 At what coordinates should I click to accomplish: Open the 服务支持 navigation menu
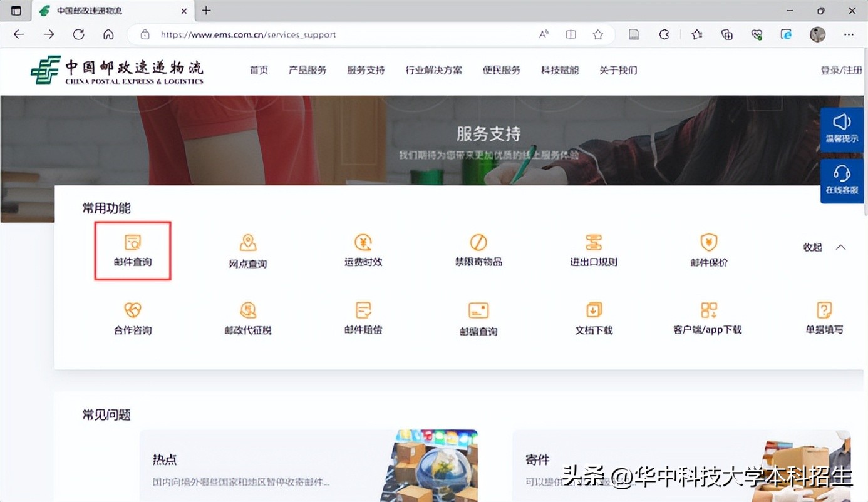pos(366,70)
